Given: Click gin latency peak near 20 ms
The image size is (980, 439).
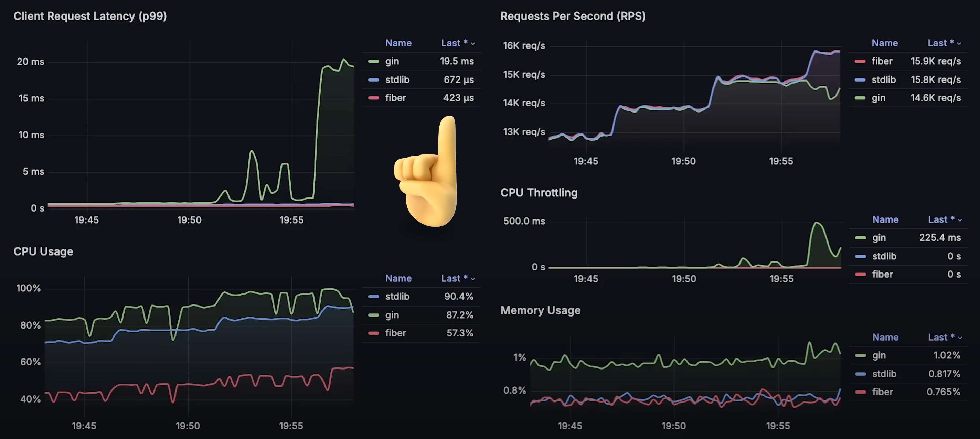Looking at the screenshot, I should click(344, 60).
